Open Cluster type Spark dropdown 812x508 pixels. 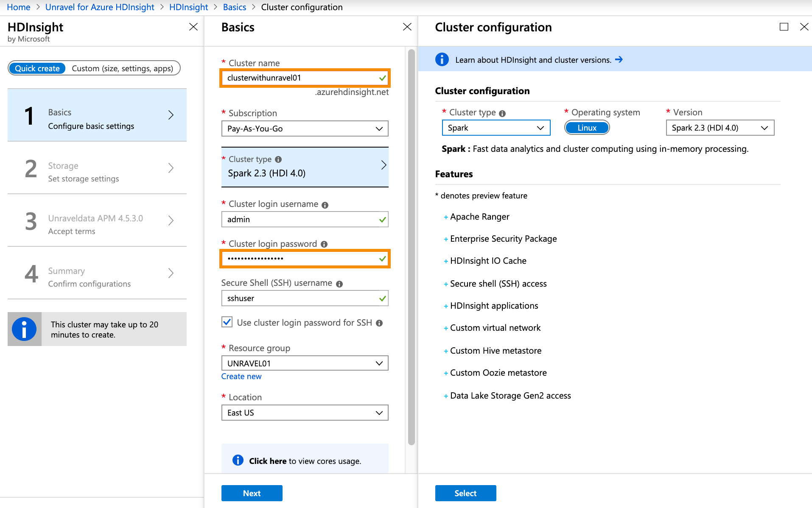point(496,128)
